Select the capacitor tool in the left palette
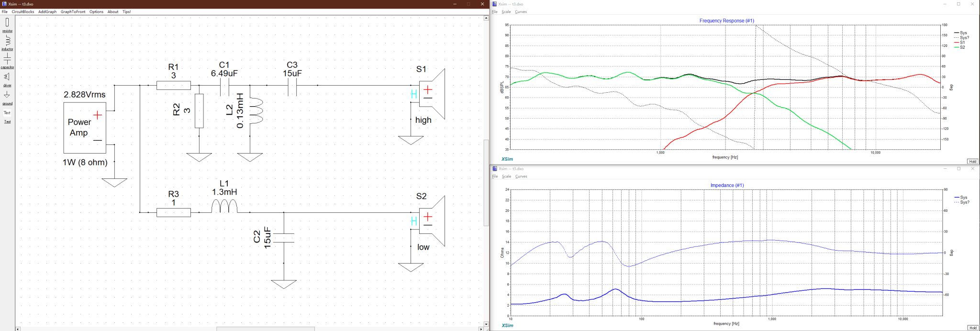 coord(7,61)
